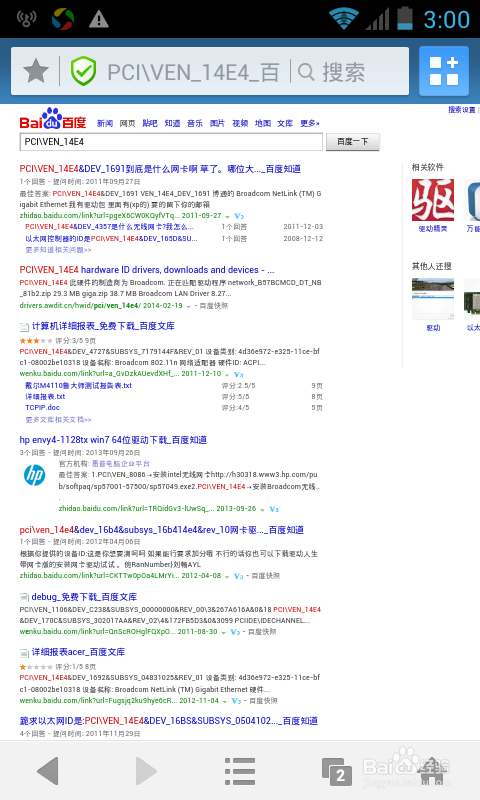Image resolution: width=480 pixels, height=800 pixels.
Task: Tap the search magnifier 搜索 field
Action: 332,72
